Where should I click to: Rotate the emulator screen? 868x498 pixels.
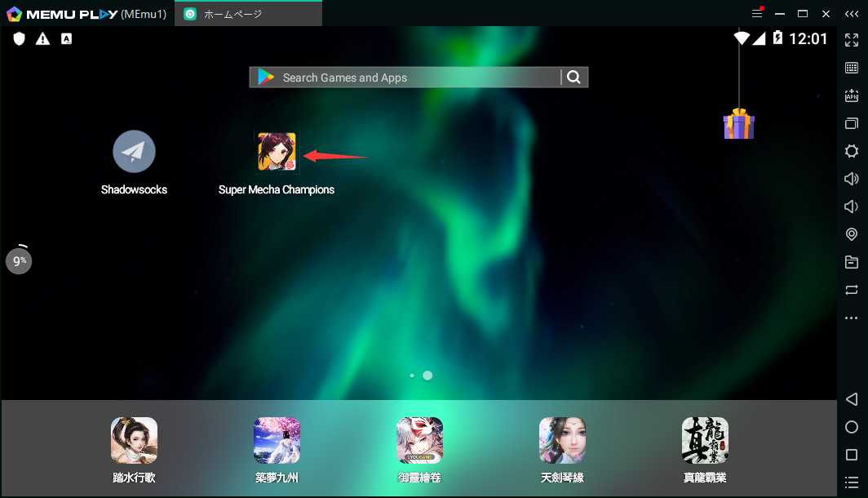click(x=852, y=290)
